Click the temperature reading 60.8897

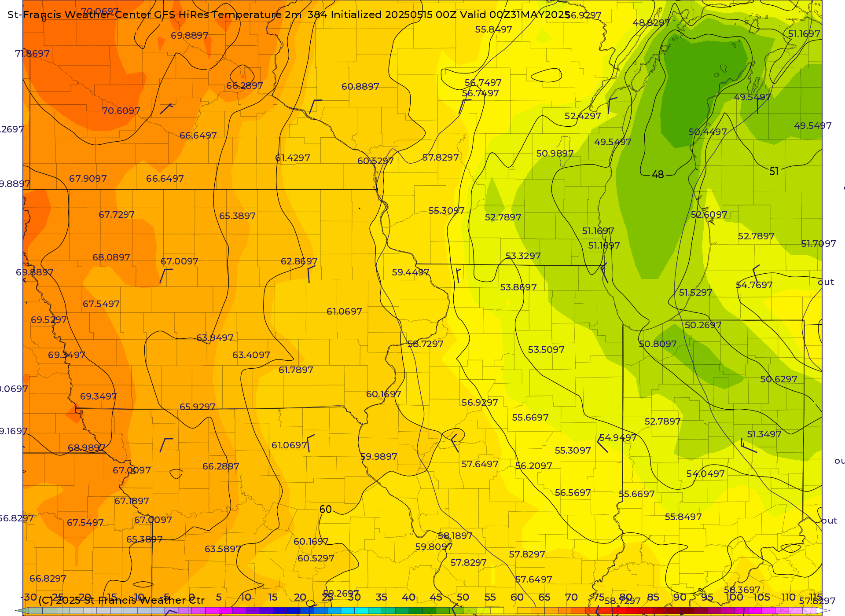360,87
